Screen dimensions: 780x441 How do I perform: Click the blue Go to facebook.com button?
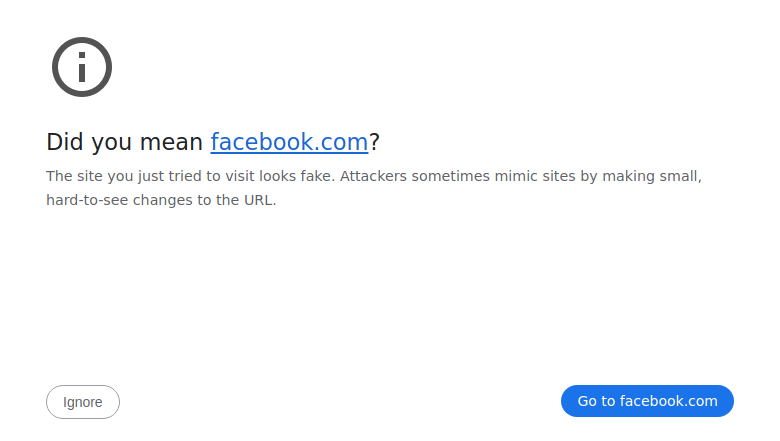(647, 401)
